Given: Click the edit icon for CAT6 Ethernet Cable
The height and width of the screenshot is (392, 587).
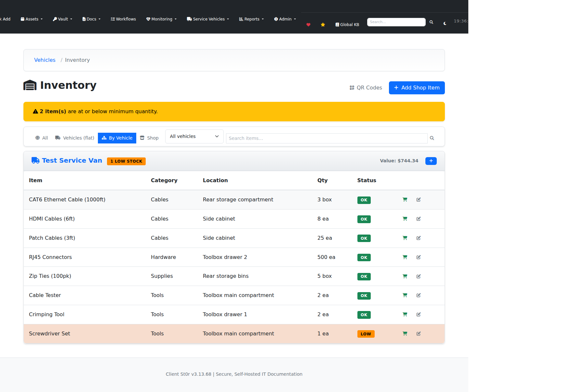Looking at the screenshot, I should click(x=419, y=200).
